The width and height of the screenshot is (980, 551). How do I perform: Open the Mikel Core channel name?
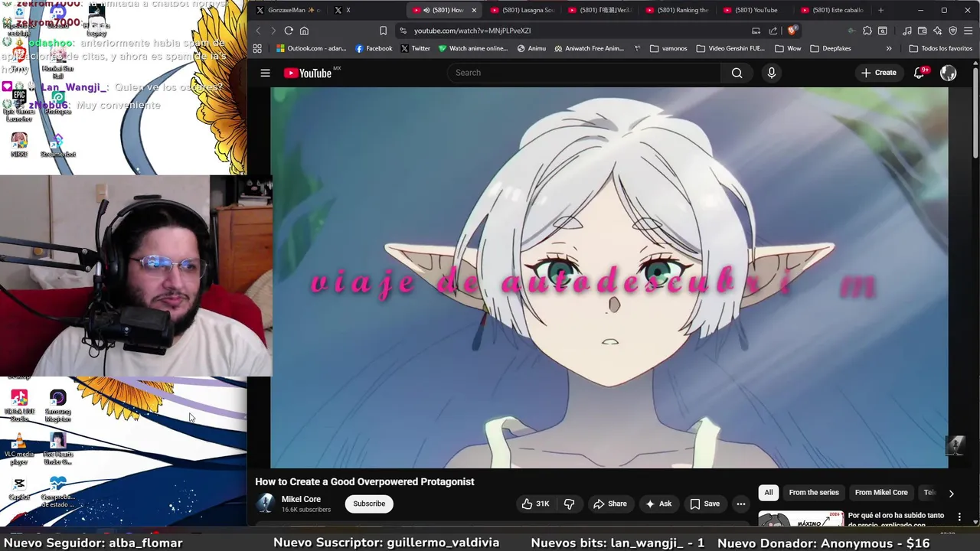pos(301,499)
